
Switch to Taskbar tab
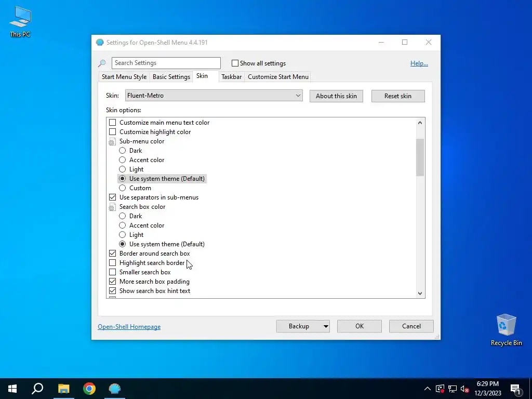pyautogui.click(x=231, y=77)
